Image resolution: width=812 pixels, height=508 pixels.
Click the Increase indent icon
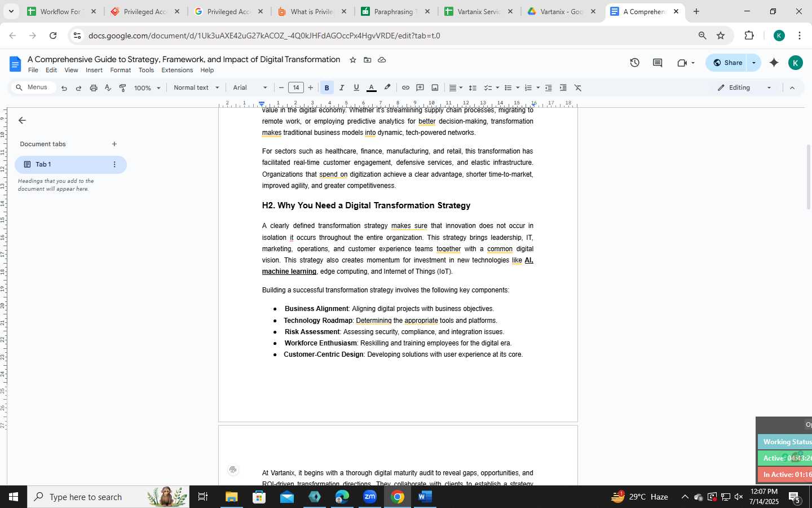pos(563,87)
